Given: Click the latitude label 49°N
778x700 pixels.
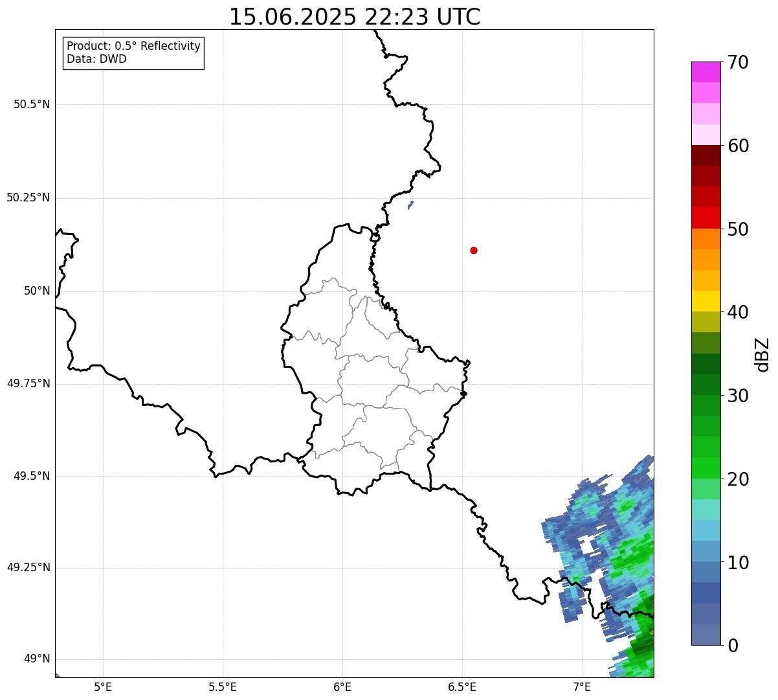Looking at the screenshot, I should (x=37, y=659).
